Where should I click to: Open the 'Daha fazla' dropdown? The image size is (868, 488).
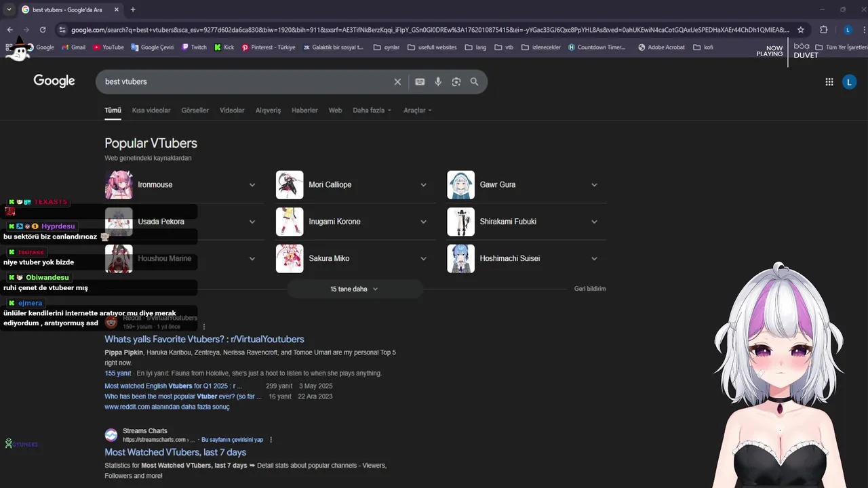[372, 110]
